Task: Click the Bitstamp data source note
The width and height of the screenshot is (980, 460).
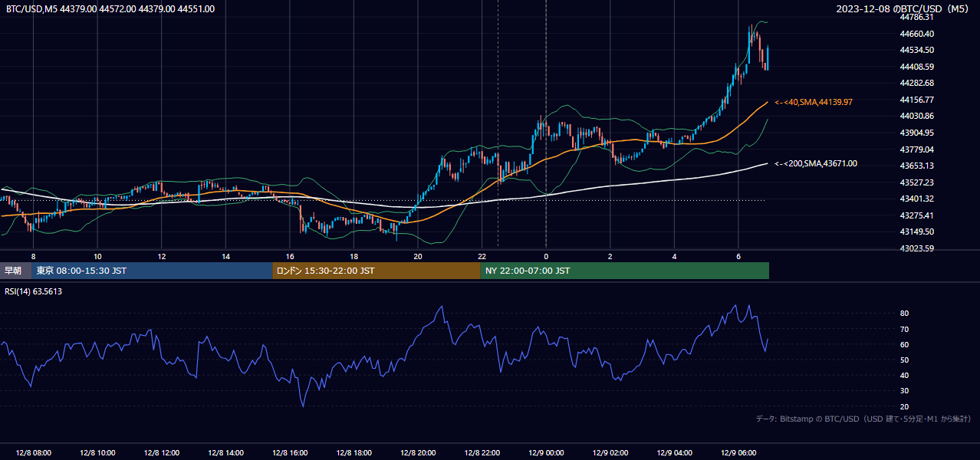Action: 863,419
